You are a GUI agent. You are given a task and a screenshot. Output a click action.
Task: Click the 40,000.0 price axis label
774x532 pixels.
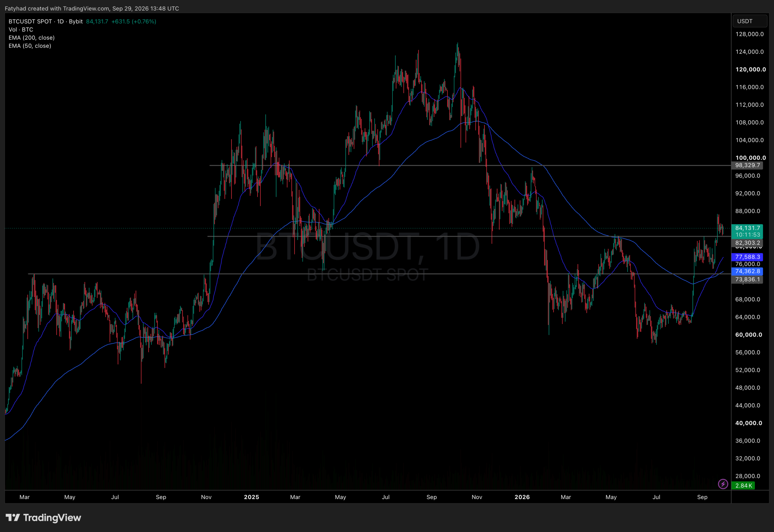[749, 423]
